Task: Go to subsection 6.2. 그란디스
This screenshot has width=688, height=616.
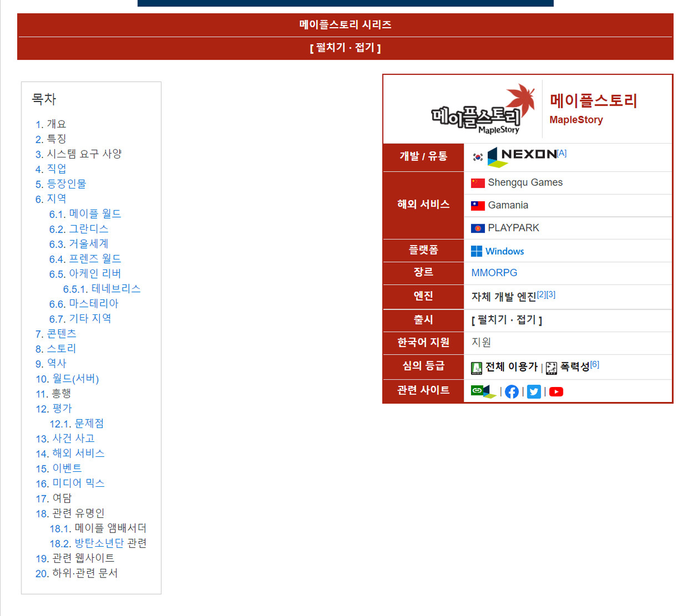Action: [x=78, y=229]
